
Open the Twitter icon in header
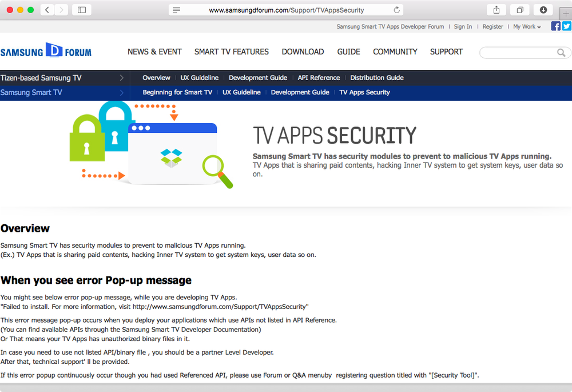pyautogui.click(x=566, y=26)
